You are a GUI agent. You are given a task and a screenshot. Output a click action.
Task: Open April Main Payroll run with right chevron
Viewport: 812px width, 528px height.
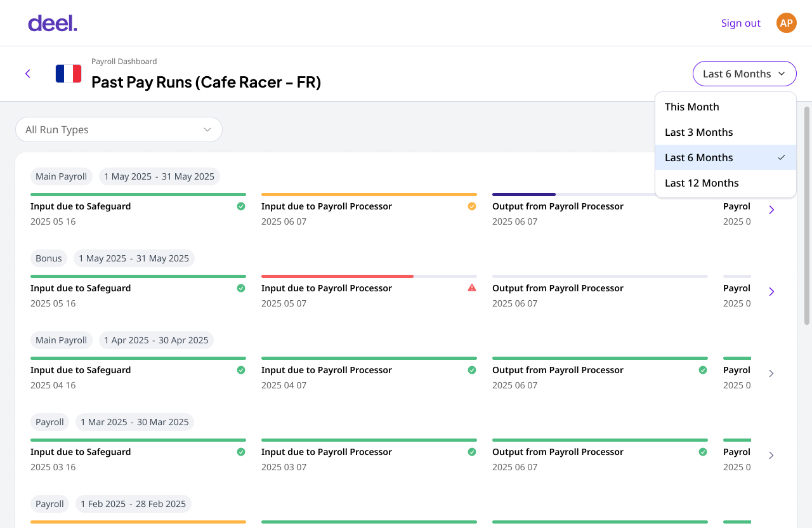771,373
